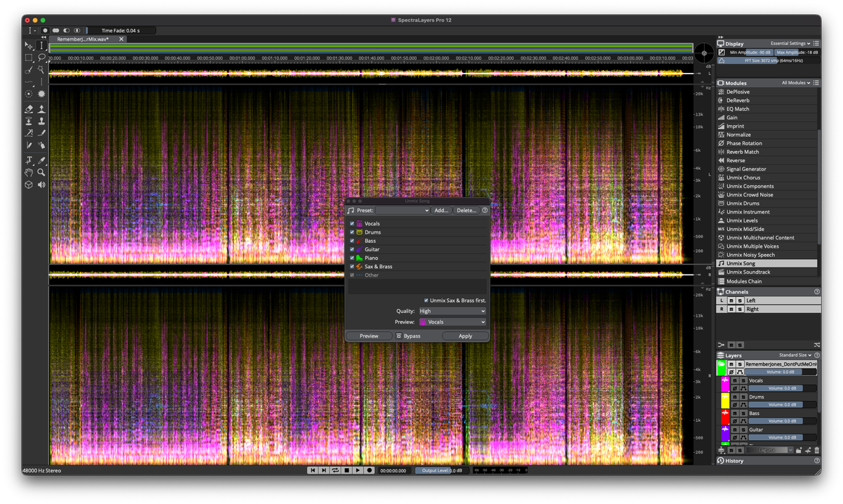Select the Eyedropper tool
The height and width of the screenshot is (504, 843).
[x=41, y=160]
